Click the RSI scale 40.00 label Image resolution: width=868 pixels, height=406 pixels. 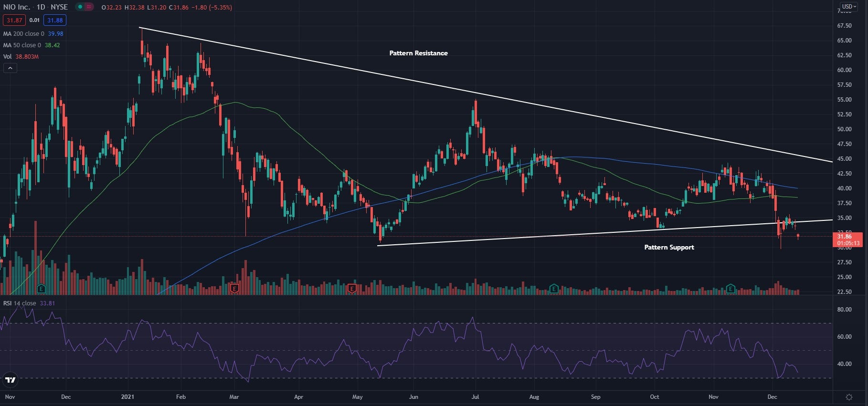point(844,364)
